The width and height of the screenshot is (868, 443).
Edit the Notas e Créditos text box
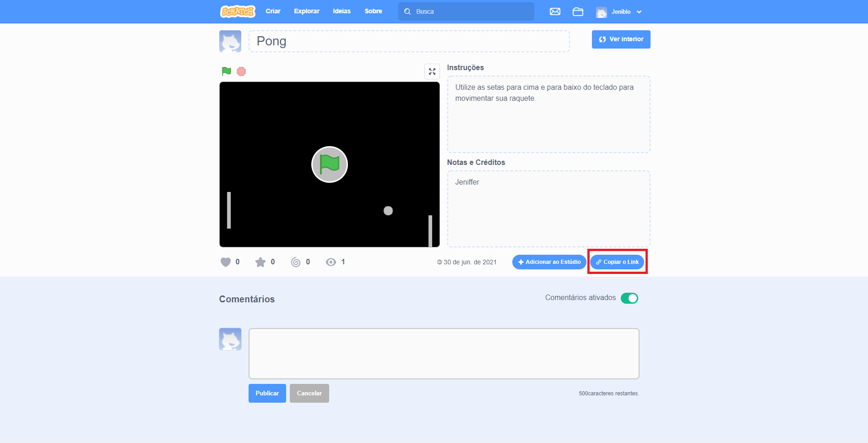coord(548,209)
